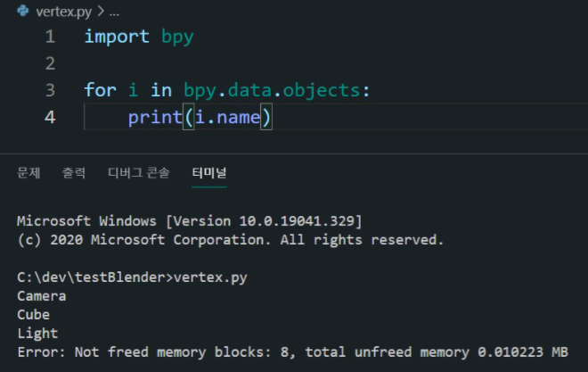This screenshot has width=588, height=372.
Task: Click the 'Microsoft Windows [Version 10.0.19041.329]' line
Action: (190, 221)
